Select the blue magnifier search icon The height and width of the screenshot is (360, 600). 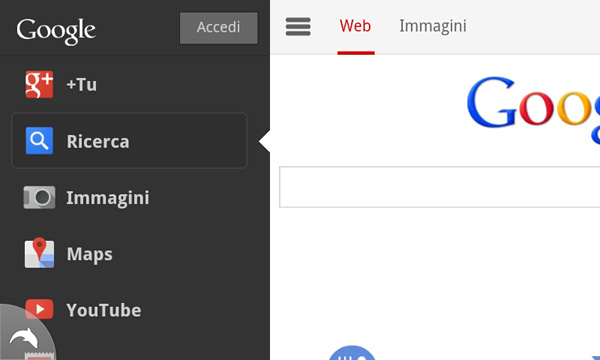39,141
